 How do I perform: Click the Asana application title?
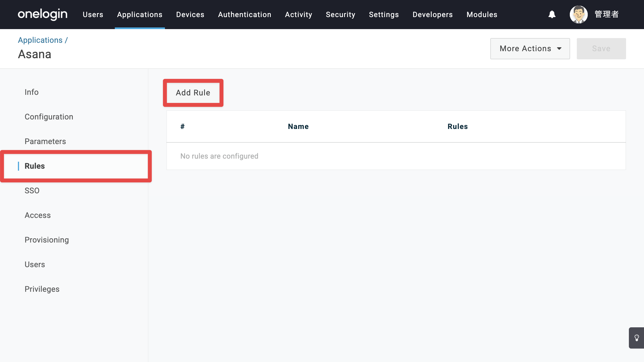point(35,54)
